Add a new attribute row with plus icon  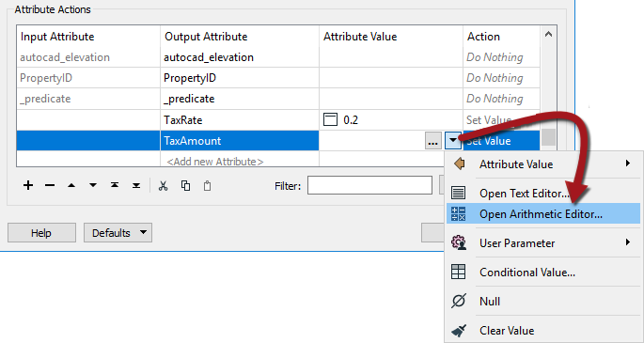28,185
